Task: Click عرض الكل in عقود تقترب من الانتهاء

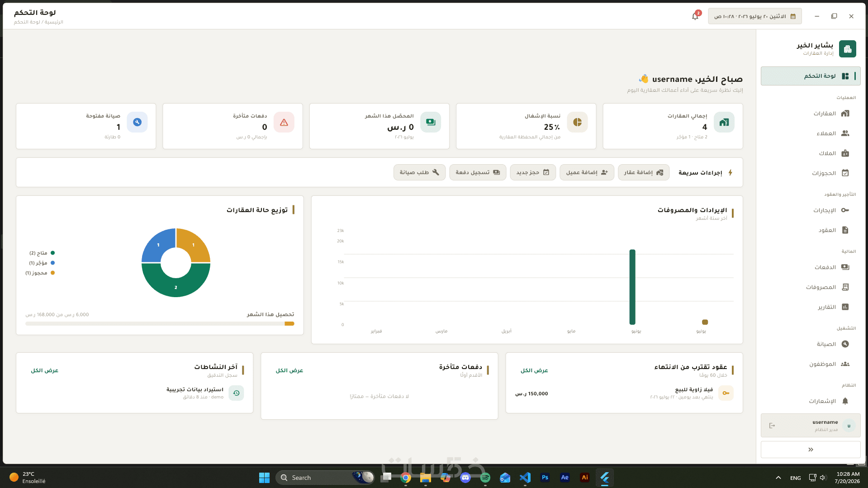Action: click(x=534, y=370)
